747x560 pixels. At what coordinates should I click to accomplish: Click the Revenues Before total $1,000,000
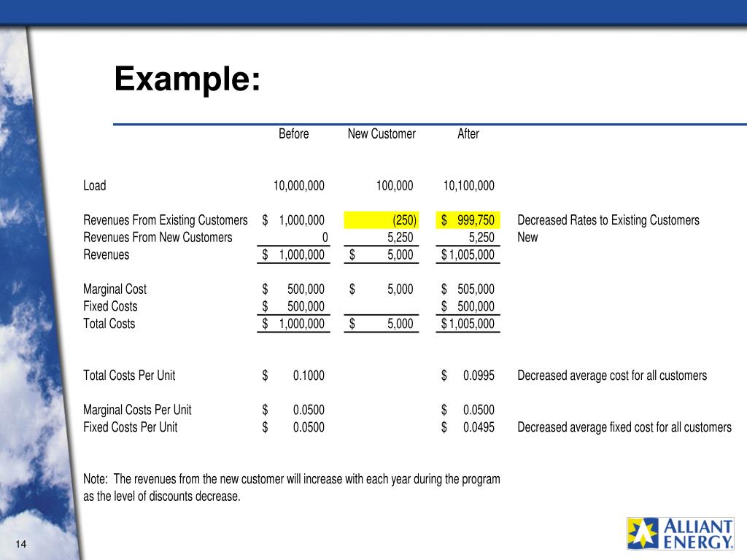pos(293,254)
